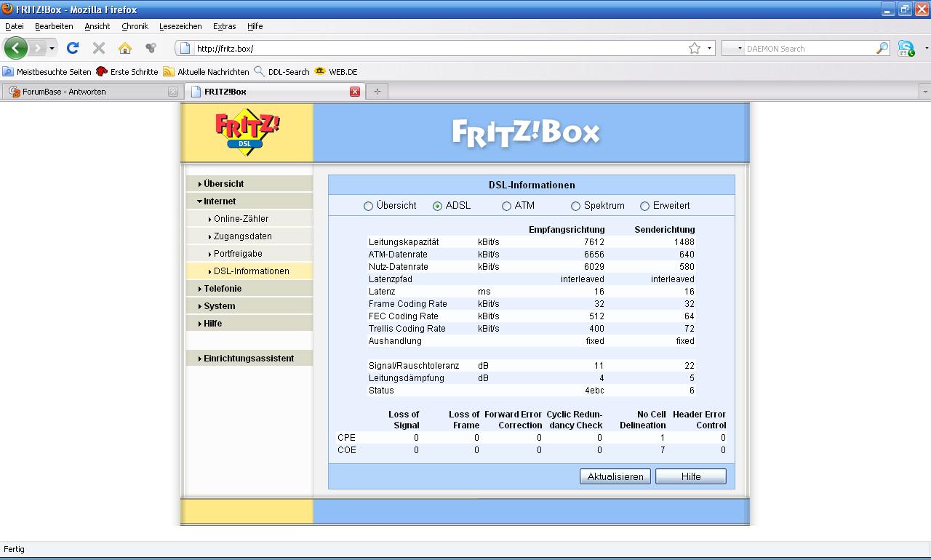Click the Leitungskapazität row label
Screen dimensions: 931x560
(x=404, y=242)
